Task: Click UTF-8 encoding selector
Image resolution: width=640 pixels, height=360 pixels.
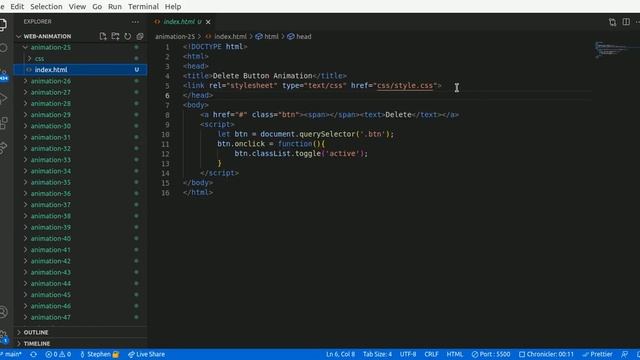Action: tap(408, 354)
